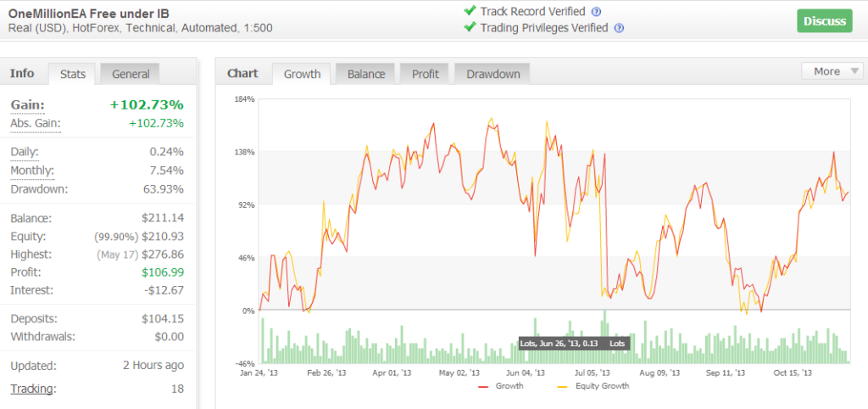The width and height of the screenshot is (868, 409).
Task: Click the Track Record Verified green checkmark
Action: (470, 11)
